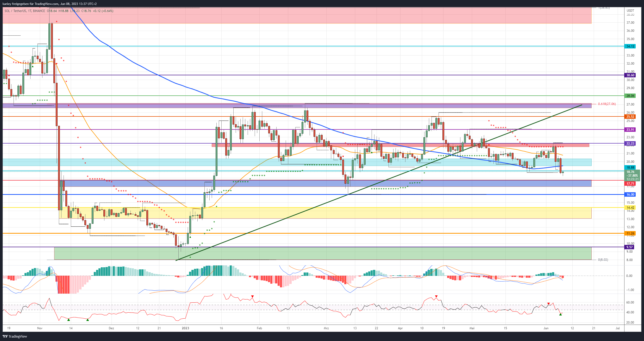Click the Jun date on the time axis
Viewport: 644px width, 341px height.
tap(546, 328)
